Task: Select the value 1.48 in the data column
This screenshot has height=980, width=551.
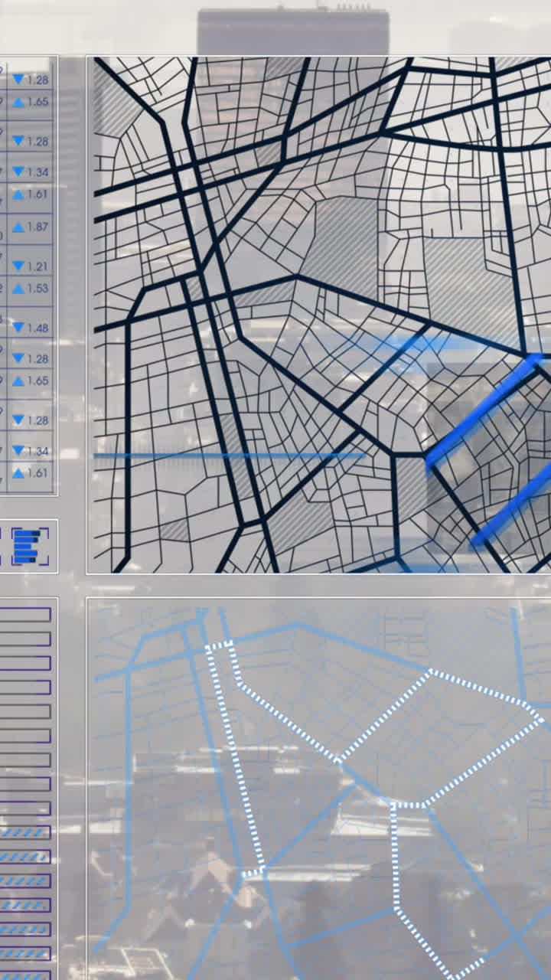Action: tap(38, 328)
